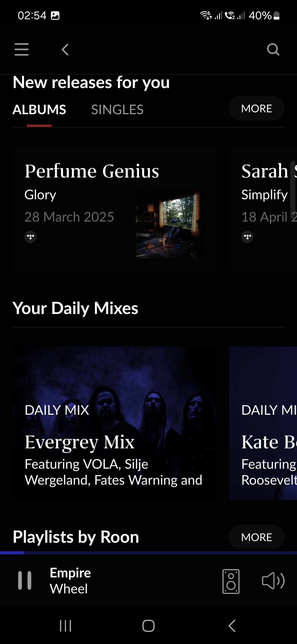Select the ALBUMS tab

pyautogui.click(x=39, y=110)
